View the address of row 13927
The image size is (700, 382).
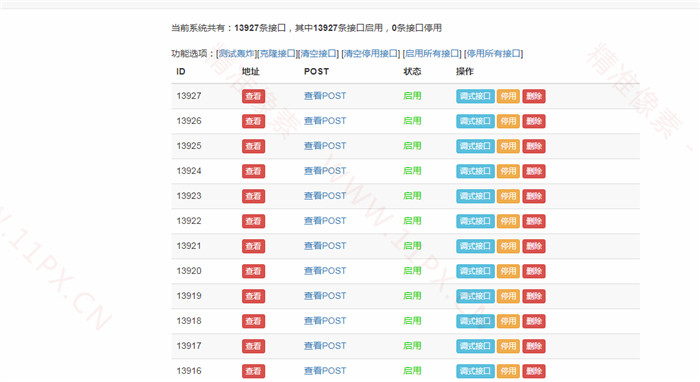click(254, 96)
